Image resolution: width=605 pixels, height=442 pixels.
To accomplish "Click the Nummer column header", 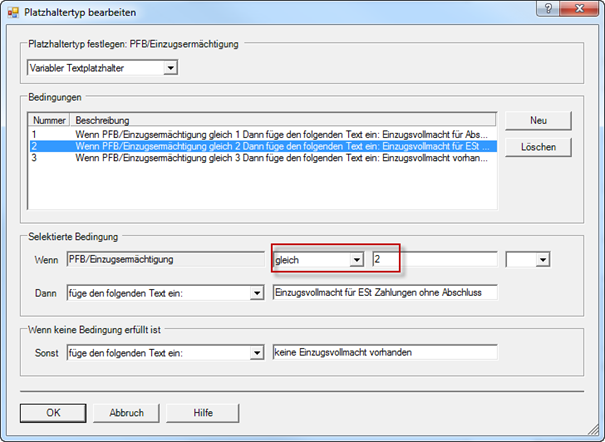I will (x=49, y=120).
